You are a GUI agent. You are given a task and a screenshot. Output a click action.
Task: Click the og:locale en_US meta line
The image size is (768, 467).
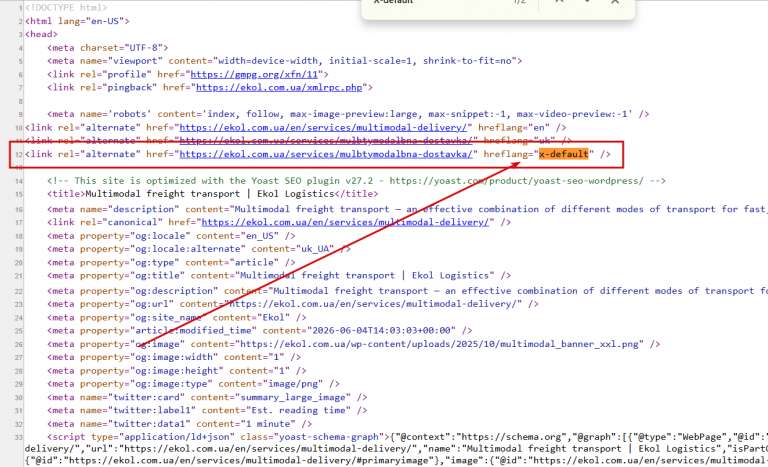(171, 236)
